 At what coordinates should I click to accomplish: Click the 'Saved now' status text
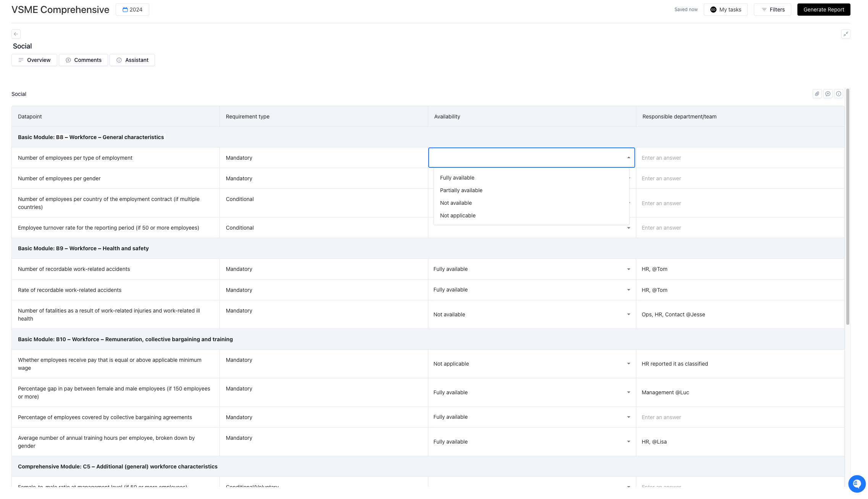coord(686,10)
